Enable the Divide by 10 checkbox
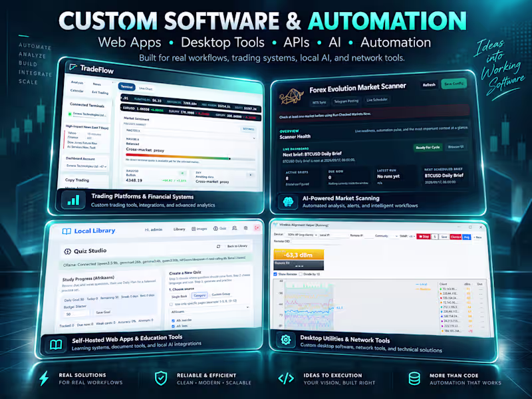The height and width of the screenshot is (399, 532). click(301, 274)
